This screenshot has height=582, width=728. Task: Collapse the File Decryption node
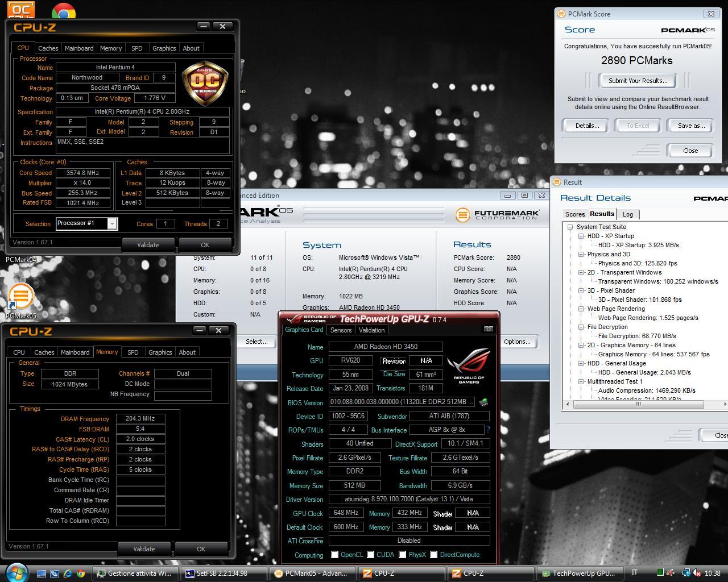581,327
